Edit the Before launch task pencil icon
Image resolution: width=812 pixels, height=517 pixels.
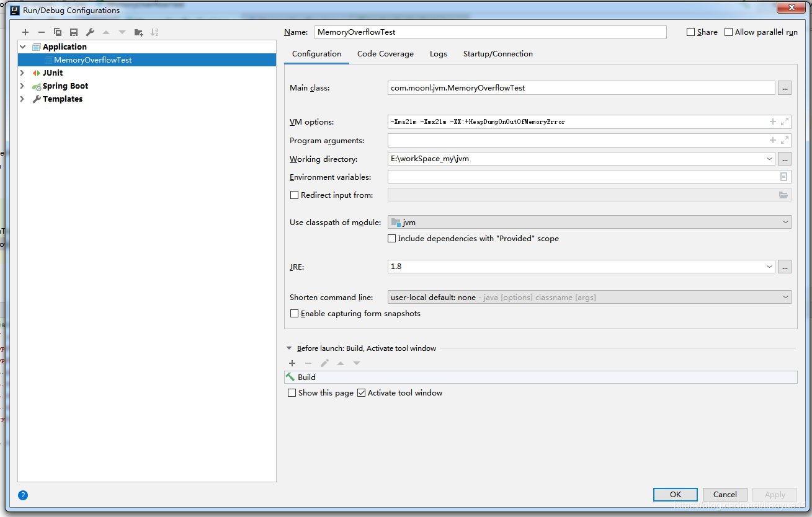click(x=324, y=363)
